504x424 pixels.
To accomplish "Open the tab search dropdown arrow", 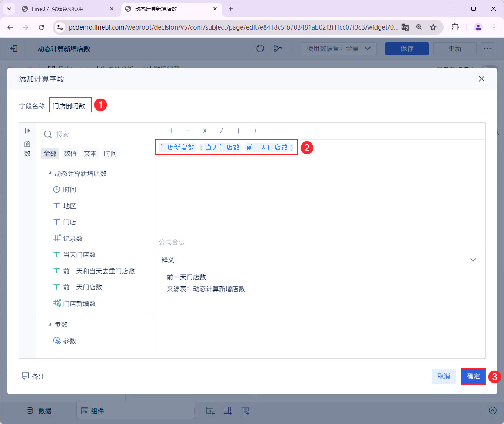I will coord(9,9).
